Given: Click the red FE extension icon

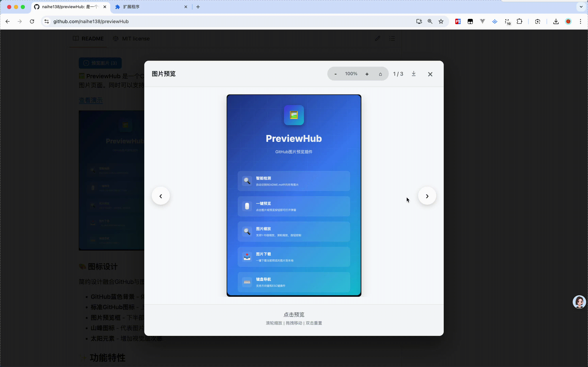Looking at the screenshot, I should 458,21.
